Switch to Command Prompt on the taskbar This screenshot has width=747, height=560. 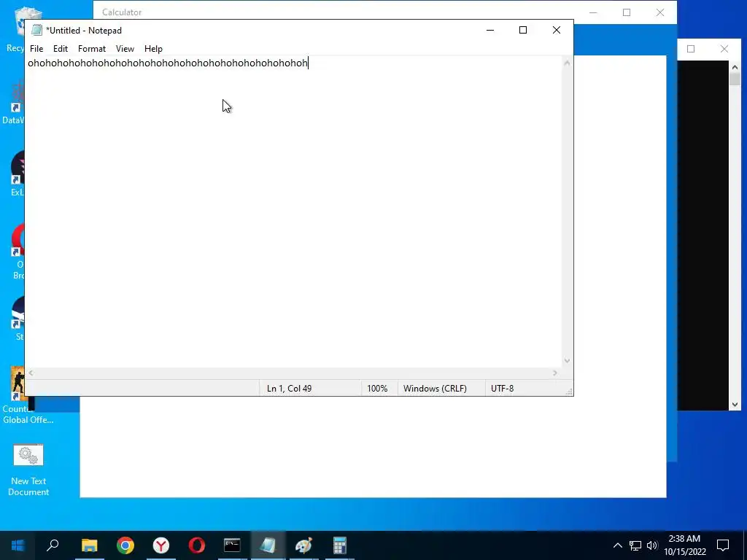[232, 545]
